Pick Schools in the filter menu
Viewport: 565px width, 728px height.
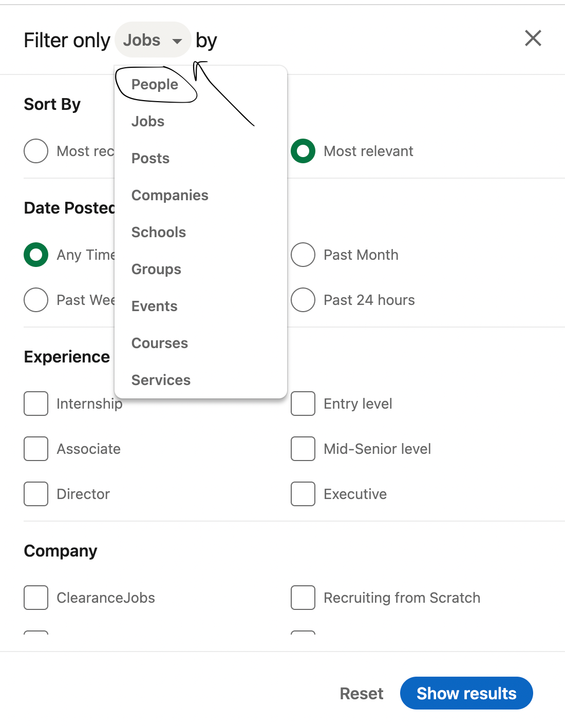pyautogui.click(x=159, y=232)
